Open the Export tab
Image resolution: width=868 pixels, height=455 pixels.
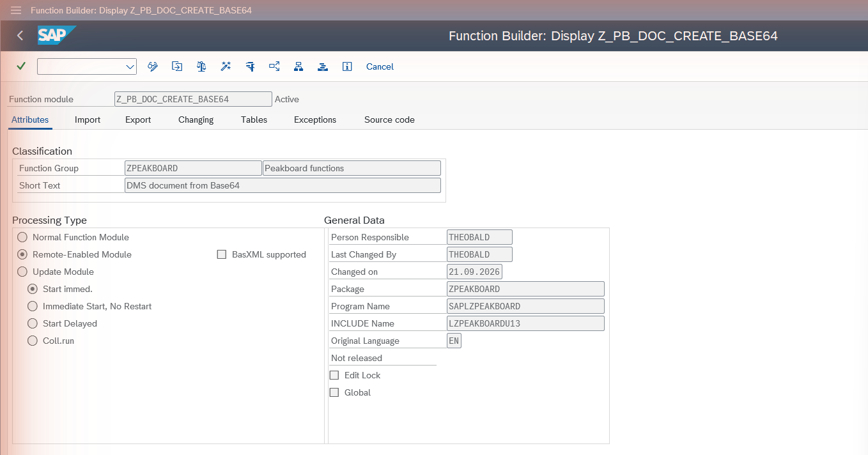pyautogui.click(x=138, y=120)
